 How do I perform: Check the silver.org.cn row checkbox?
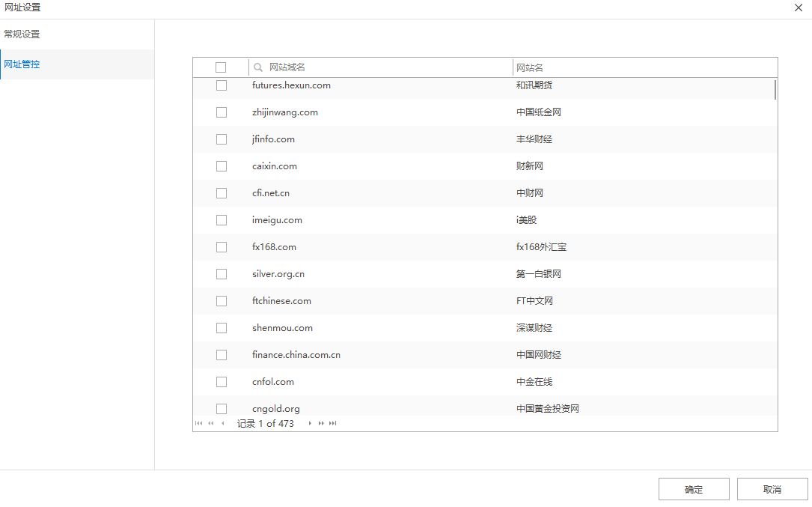point(221,273)
